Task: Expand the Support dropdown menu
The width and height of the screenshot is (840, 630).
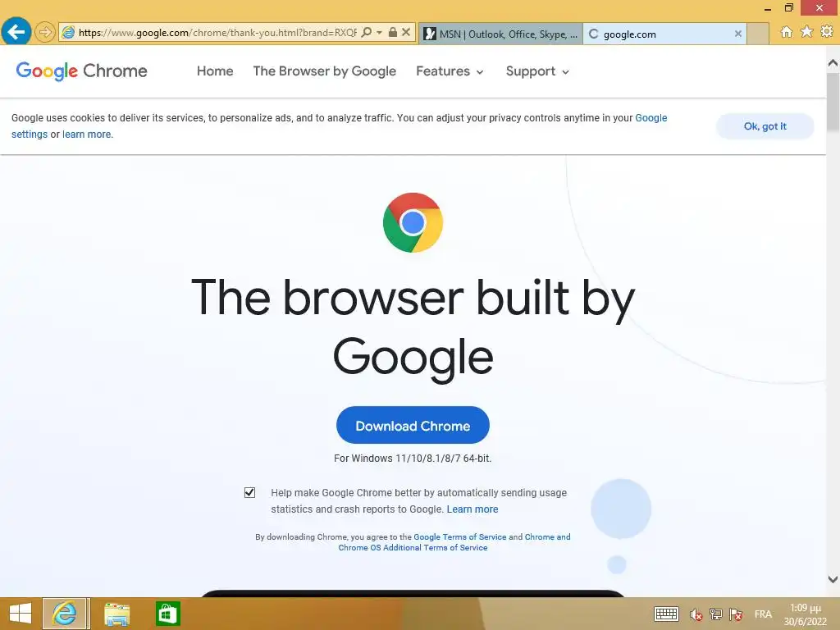Action: coord(537,71)
